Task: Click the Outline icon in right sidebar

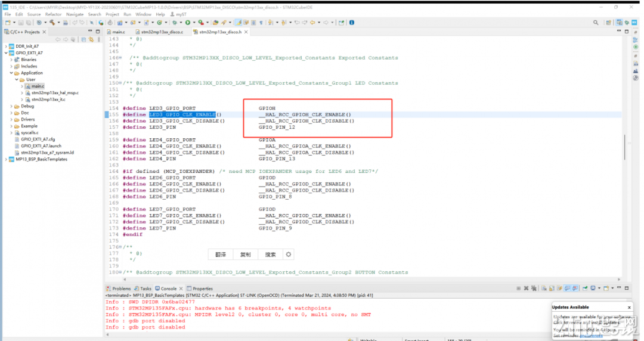Action: pos(636,40)
